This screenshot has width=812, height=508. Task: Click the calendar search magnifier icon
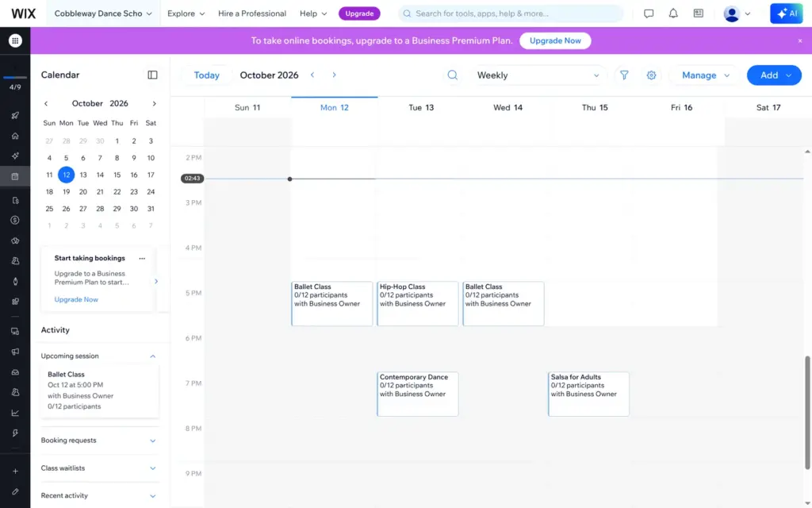(453, 75)
